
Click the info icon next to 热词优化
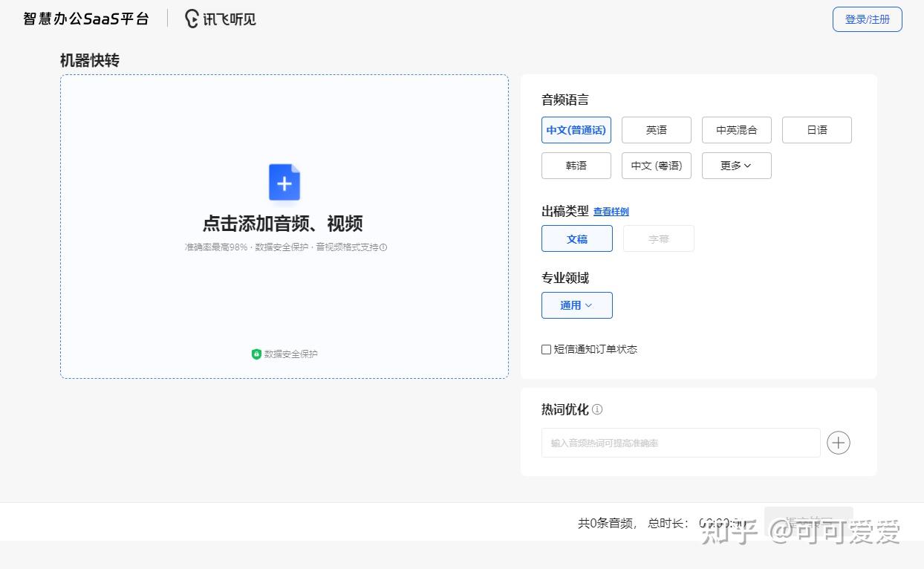[x=597, y=409]
